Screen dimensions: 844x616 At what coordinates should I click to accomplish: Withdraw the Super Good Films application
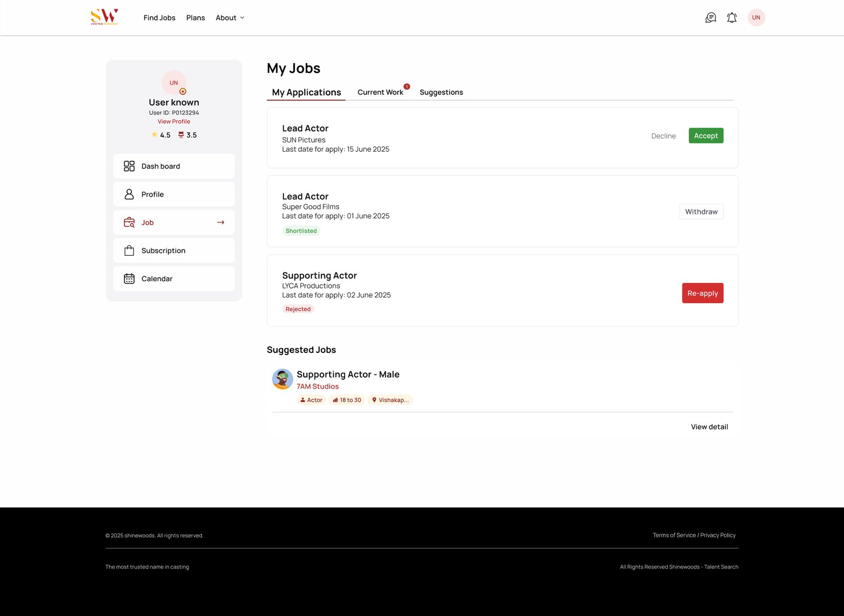coord(702,211)
